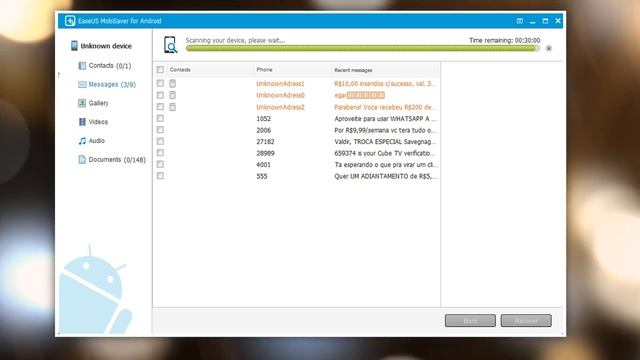
Task: Stop the scan with the cancel icon
Action: [x=549, y=48]
